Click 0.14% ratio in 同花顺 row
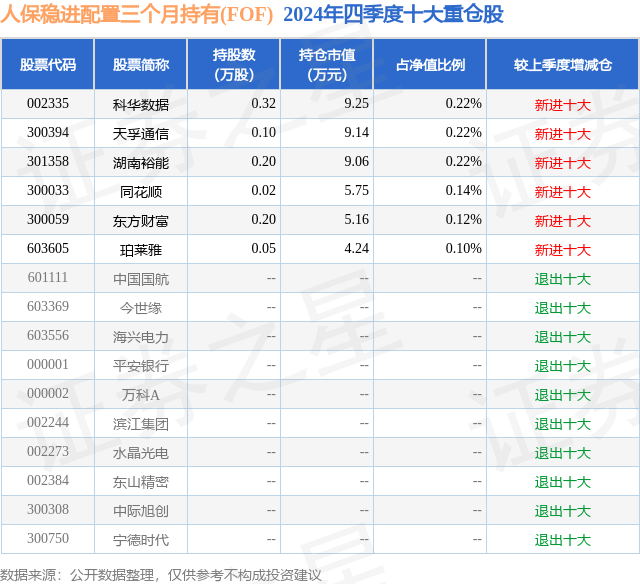 coord(464,191)
